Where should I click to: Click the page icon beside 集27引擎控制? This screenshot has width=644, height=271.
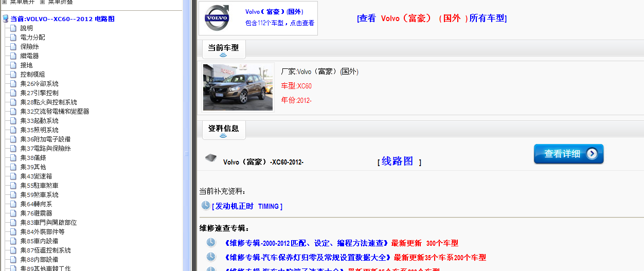pos(13,93)
